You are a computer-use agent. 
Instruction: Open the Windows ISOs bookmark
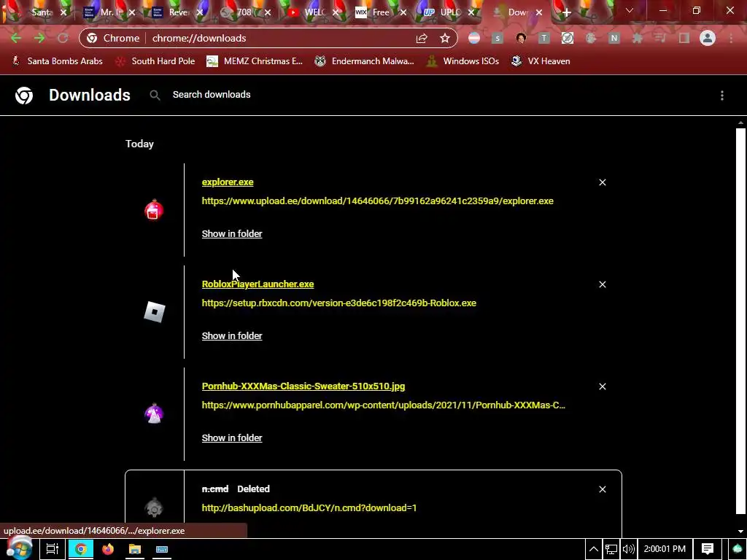pos(462,61)
